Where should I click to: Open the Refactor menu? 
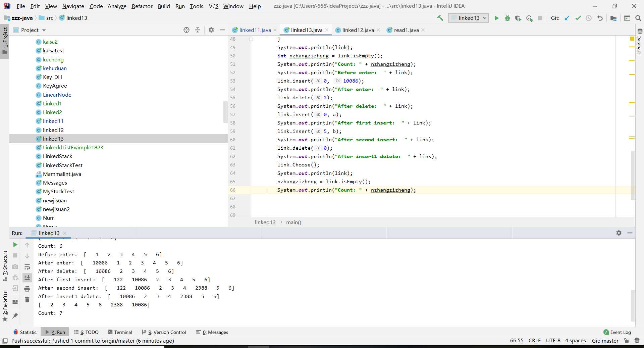pyautogui.click(x=142, y=6)
